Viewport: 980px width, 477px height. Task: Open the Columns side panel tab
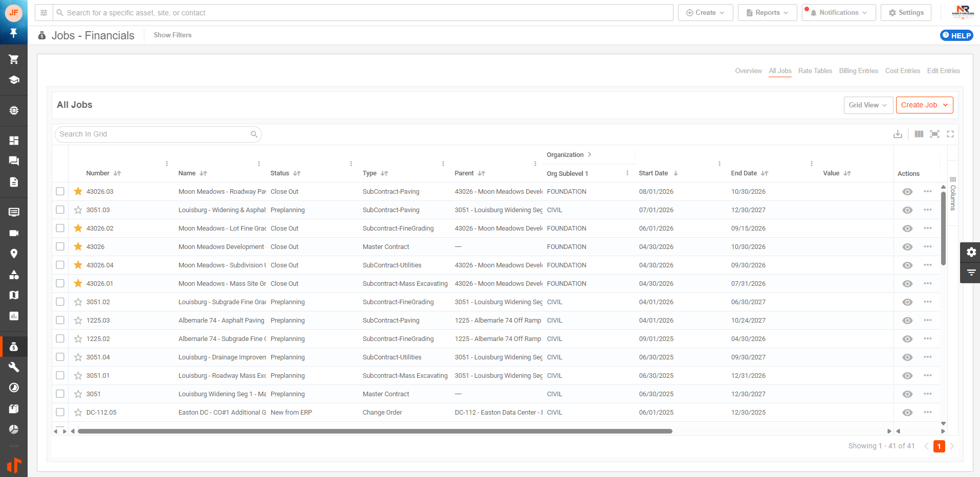[953, 194]
